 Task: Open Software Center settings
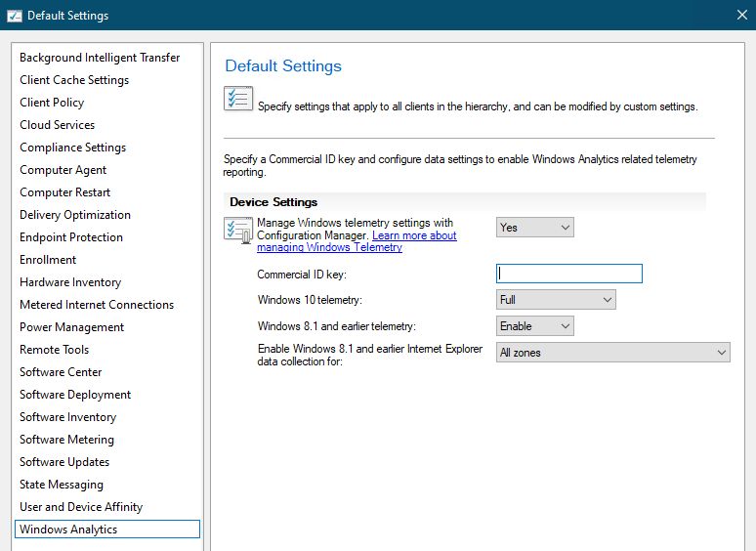pos(61,372)
